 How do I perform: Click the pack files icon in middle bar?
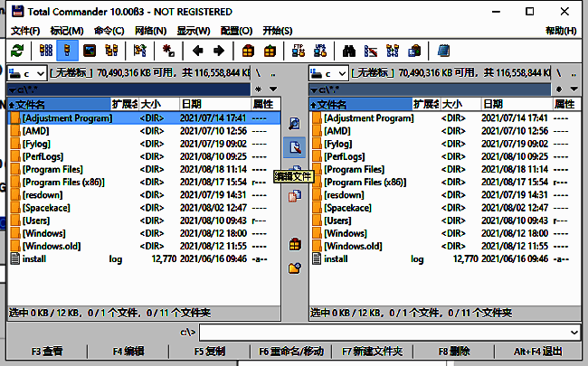(294, 244)
